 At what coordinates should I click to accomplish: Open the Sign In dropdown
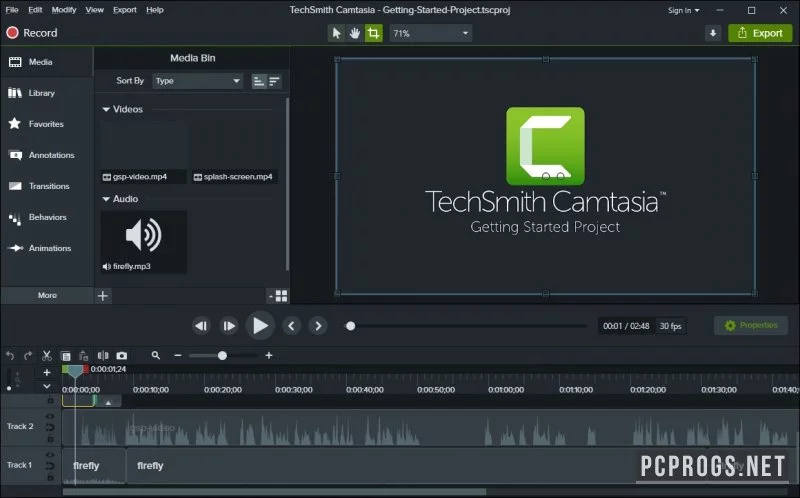pyautogui.click(x=683, y=10)
